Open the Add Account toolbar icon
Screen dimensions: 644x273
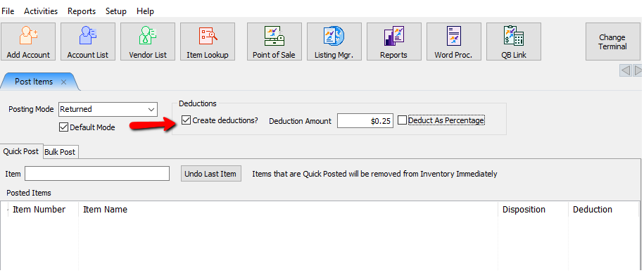pos(28,42)
